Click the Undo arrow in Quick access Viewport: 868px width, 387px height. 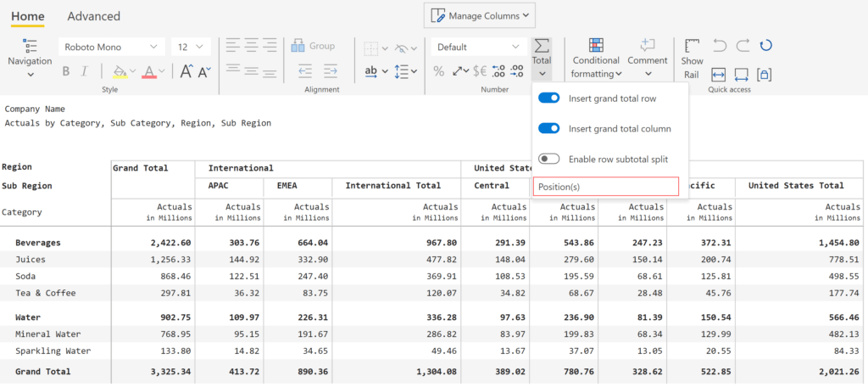coord(720,46)
